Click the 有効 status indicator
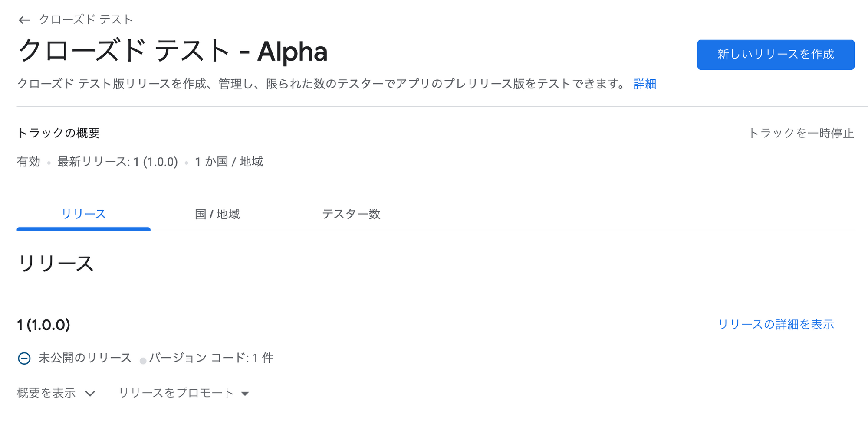The image size is (868, 427). click(x=29, y=162)
